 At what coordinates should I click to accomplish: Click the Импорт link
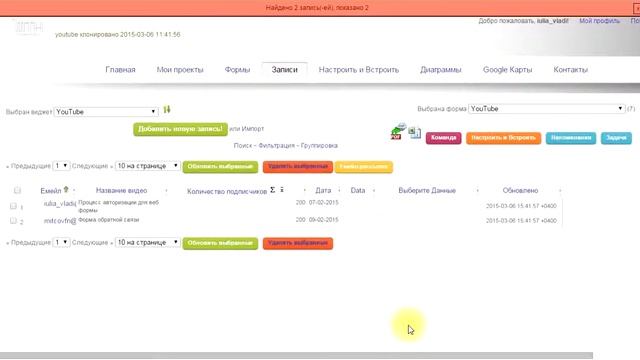(x=253, y=129)
